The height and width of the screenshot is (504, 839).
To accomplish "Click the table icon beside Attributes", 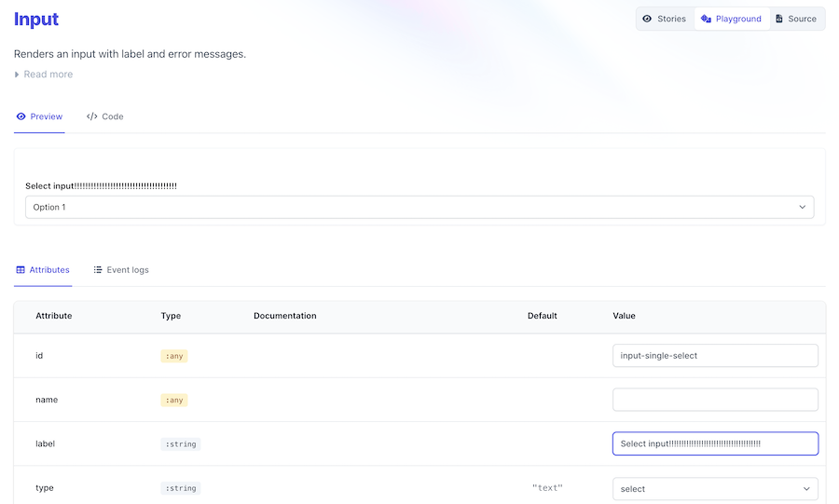I will point(21,270).
